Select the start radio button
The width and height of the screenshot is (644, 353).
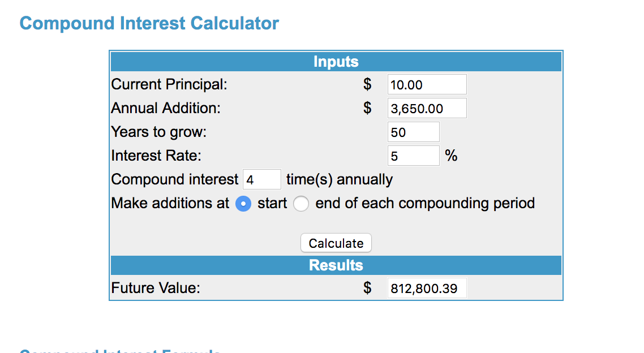click(243, 204)
